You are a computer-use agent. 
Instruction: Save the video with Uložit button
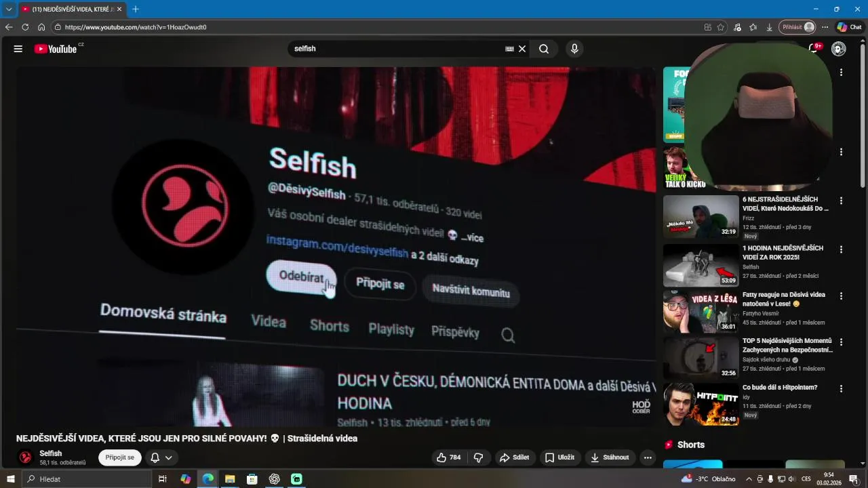click(559, 457)
